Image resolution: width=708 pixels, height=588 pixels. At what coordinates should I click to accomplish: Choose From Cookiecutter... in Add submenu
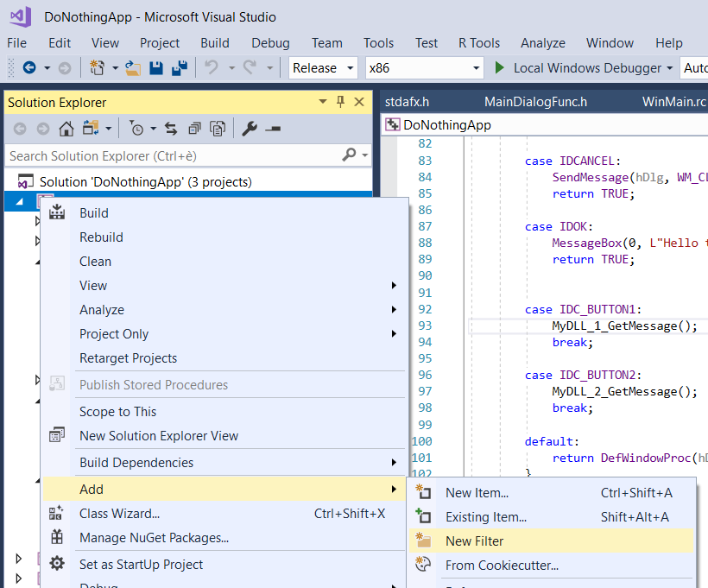tap(552, 566)
